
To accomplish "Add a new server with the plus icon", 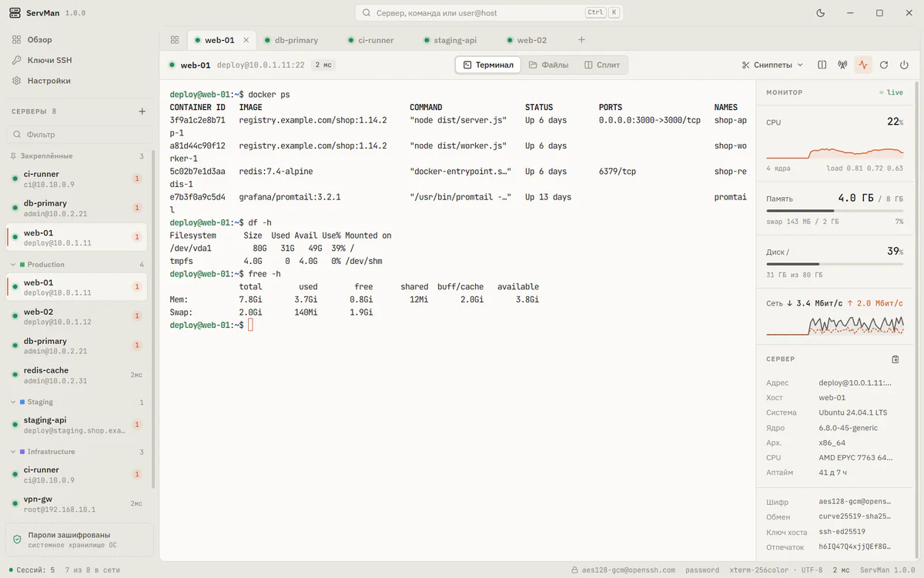I will (x=142, y=112).
